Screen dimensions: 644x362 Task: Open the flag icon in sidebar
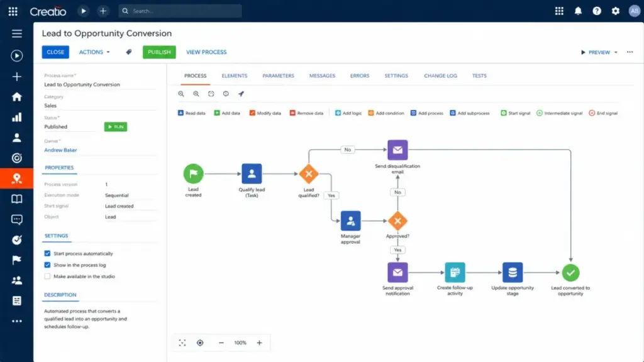click(x=17, y=260)
